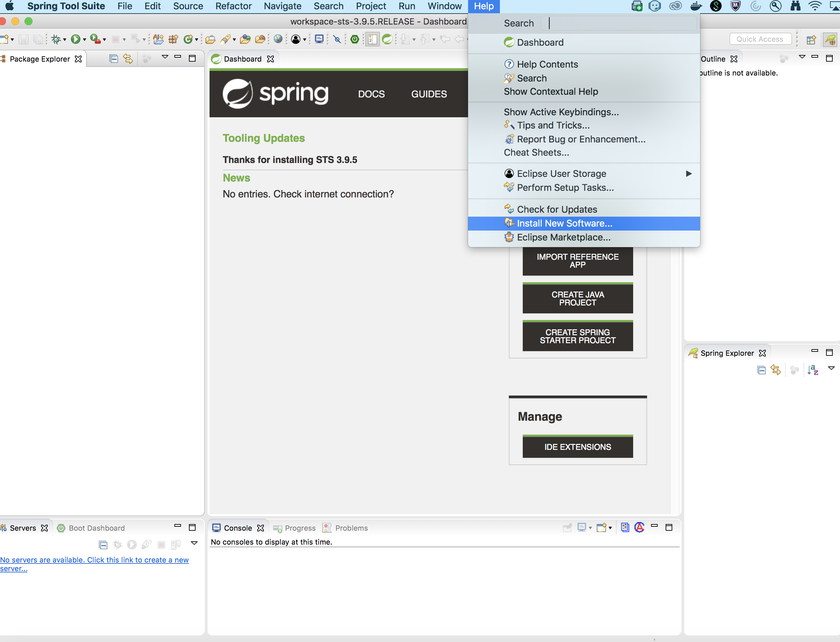This screenshot has width=840, height=642.
Task: Click the IDE EXTENSIONS button
Action: pyautogui.click(x=577, y=447)
